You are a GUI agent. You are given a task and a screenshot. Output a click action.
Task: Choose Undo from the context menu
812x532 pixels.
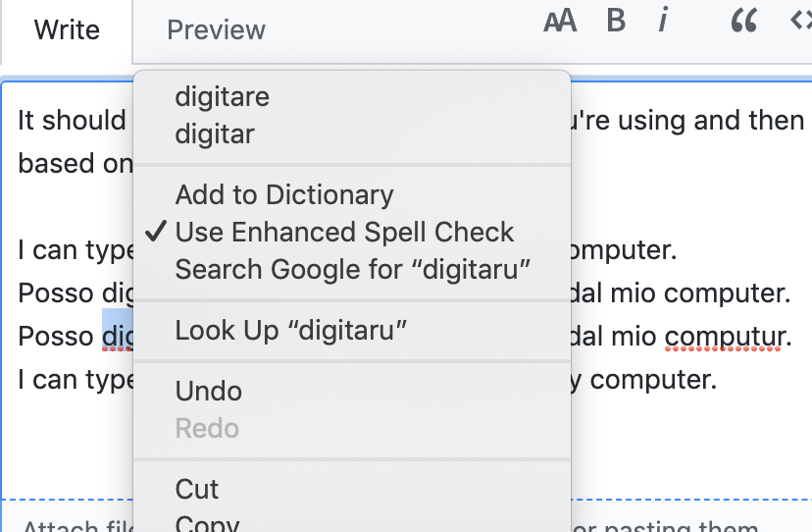(x=352, y=391)
